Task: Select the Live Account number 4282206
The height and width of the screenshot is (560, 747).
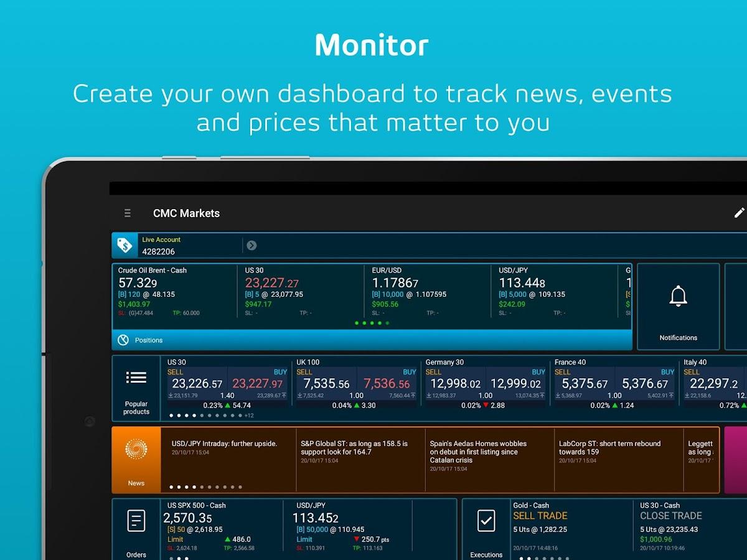Action: click(x=158, y=251)
